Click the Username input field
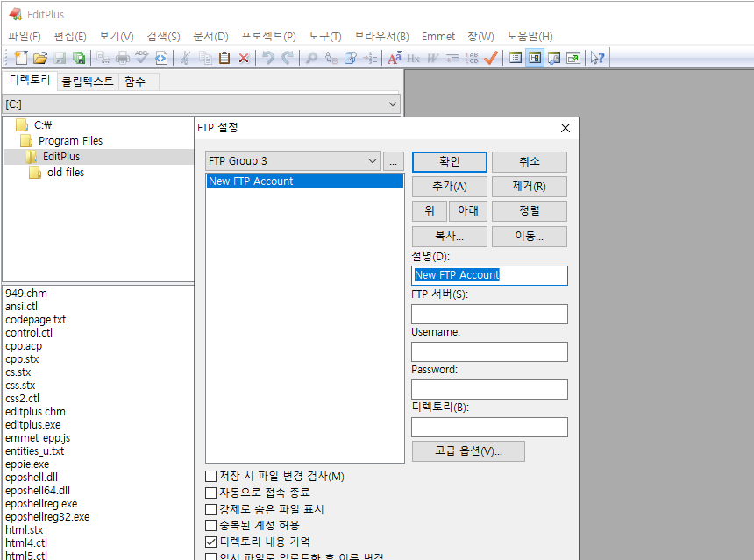 [x=489, y=352]
